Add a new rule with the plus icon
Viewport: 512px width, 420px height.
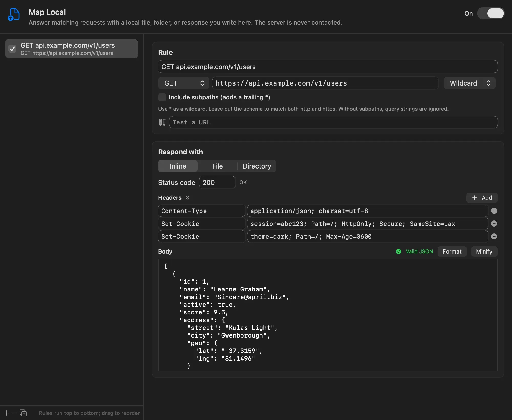7,413
